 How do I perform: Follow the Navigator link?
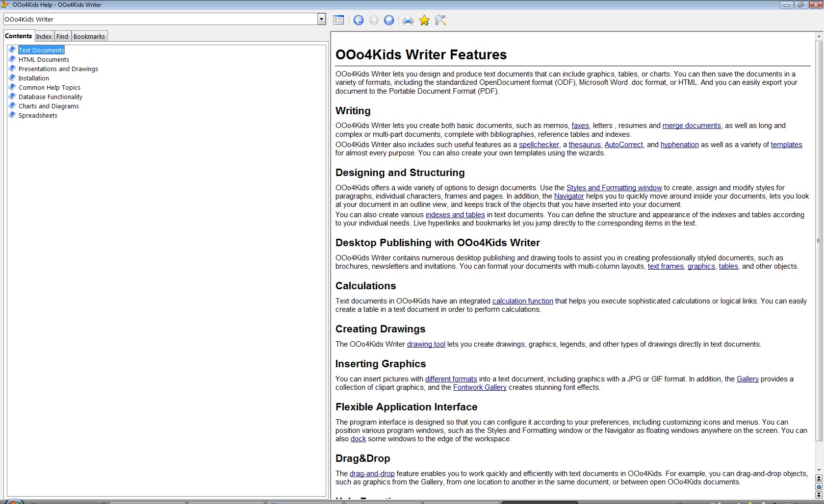click(x=569, y=196)
